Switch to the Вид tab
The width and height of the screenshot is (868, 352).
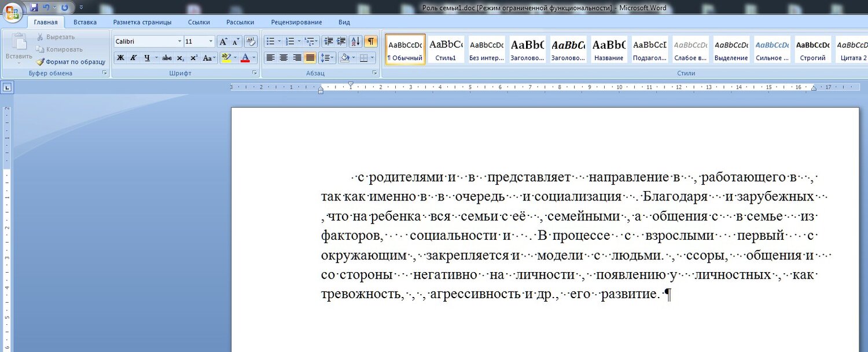coord(344,23)
